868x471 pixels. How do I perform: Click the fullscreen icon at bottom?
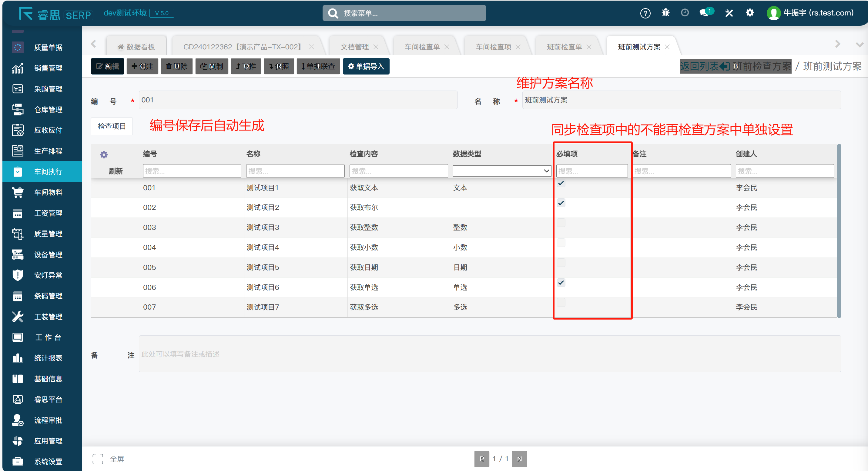tap(98, 459)
